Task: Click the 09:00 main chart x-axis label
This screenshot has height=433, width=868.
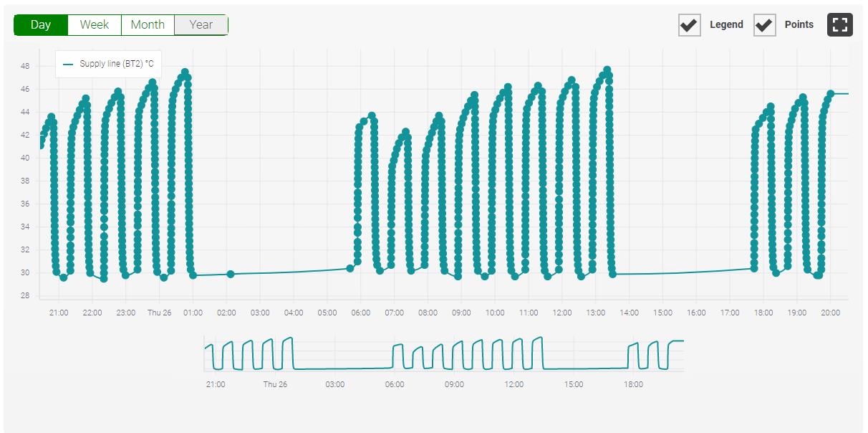Action: point(461,313)
